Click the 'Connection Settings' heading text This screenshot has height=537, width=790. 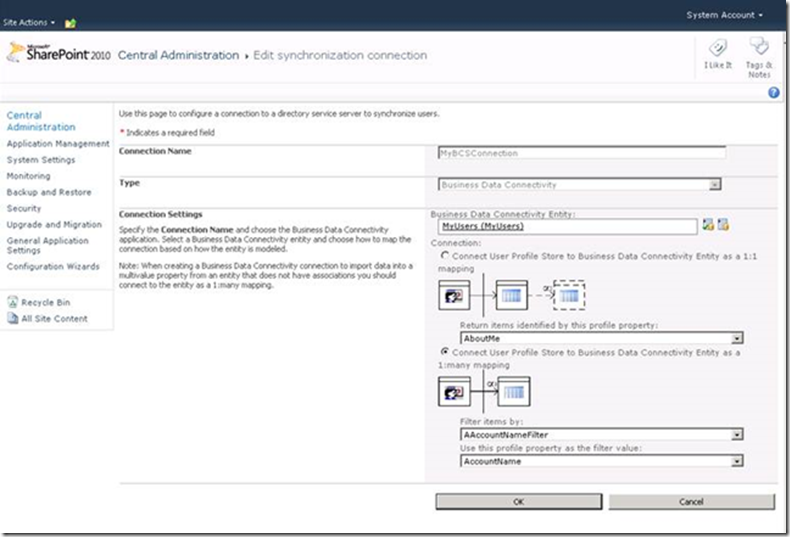(x=160, y=214)
